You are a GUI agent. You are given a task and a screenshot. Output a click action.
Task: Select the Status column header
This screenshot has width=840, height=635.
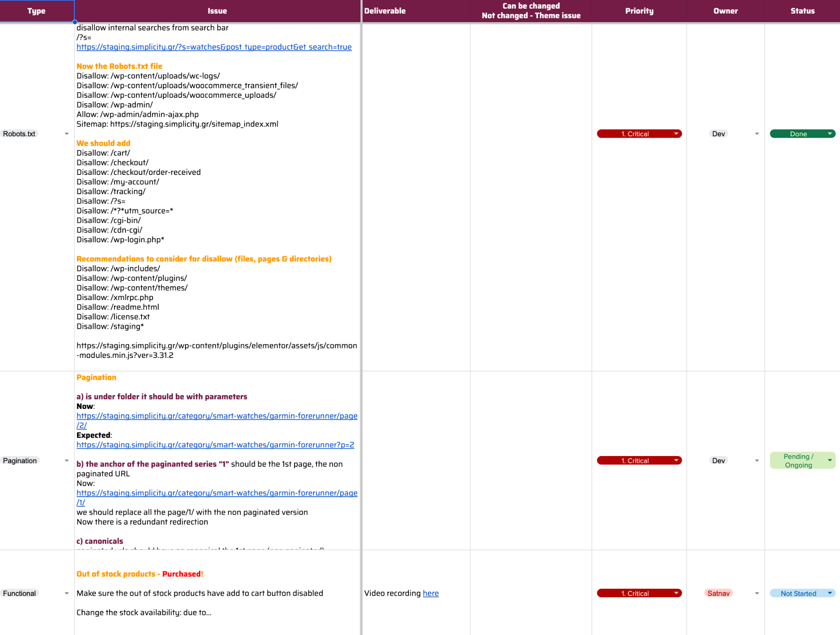tap(802, 11)
